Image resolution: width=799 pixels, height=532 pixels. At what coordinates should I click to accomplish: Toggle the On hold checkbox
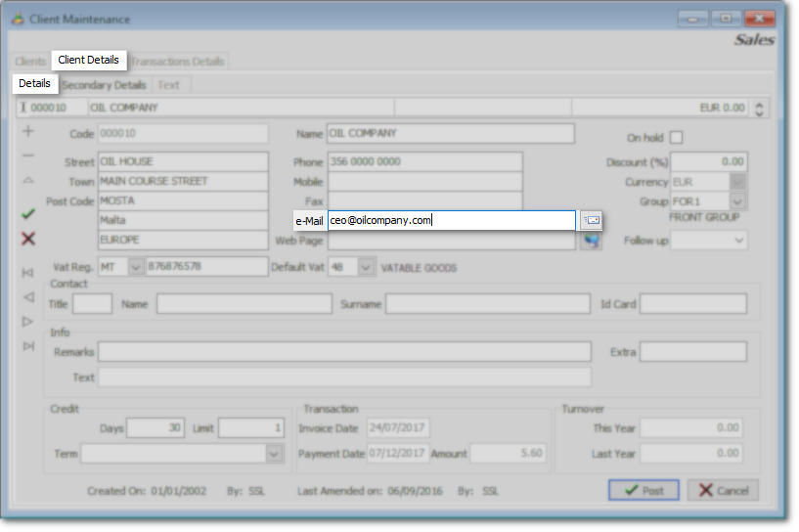coord(676,138)
